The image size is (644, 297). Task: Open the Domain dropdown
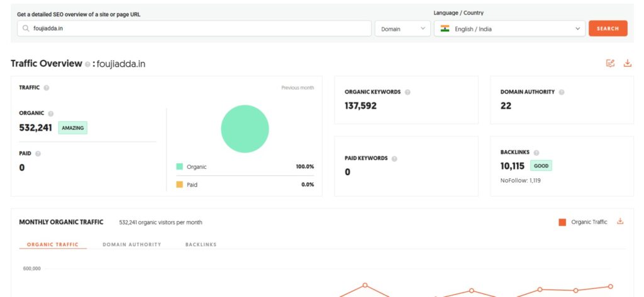pyautogui.click(x=402, y=29)
